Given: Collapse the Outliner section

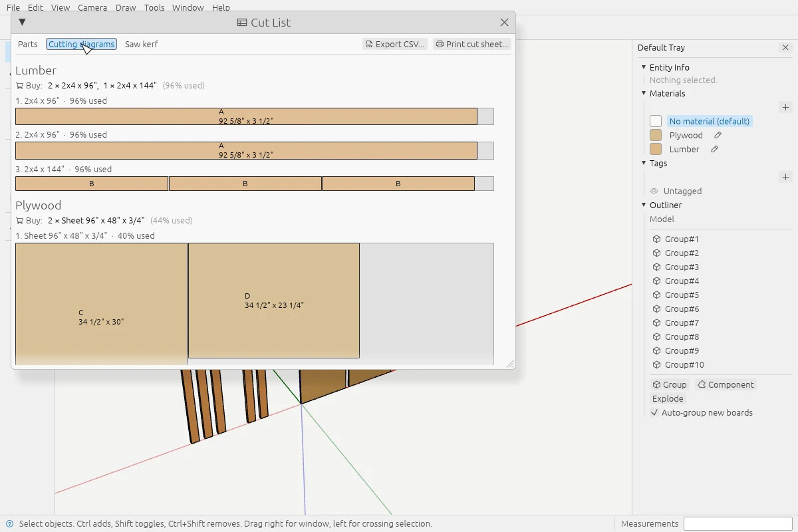Looking at the screenshot, I should click(x=644, y=205).
